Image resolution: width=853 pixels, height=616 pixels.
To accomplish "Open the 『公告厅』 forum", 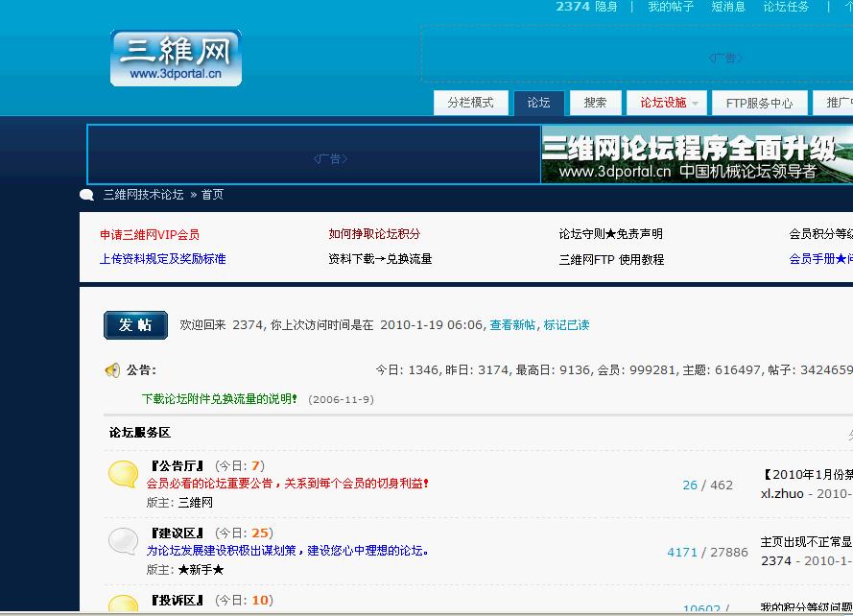I will [178, 465].
